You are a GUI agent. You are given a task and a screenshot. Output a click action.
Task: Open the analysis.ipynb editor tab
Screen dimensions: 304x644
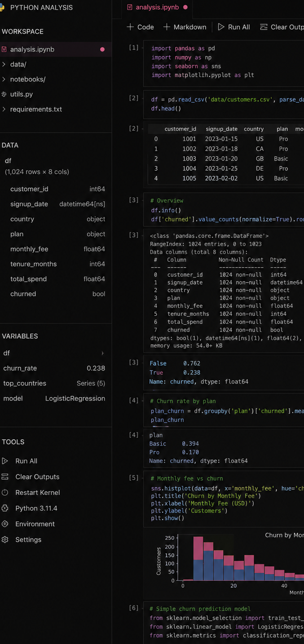pos(157,8)
